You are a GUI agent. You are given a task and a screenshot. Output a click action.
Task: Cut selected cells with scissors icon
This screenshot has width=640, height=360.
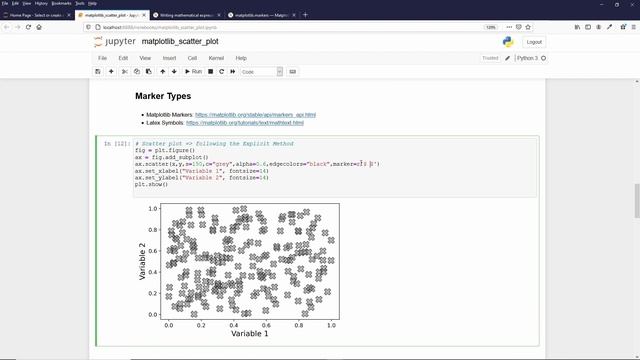pos(125,71)
